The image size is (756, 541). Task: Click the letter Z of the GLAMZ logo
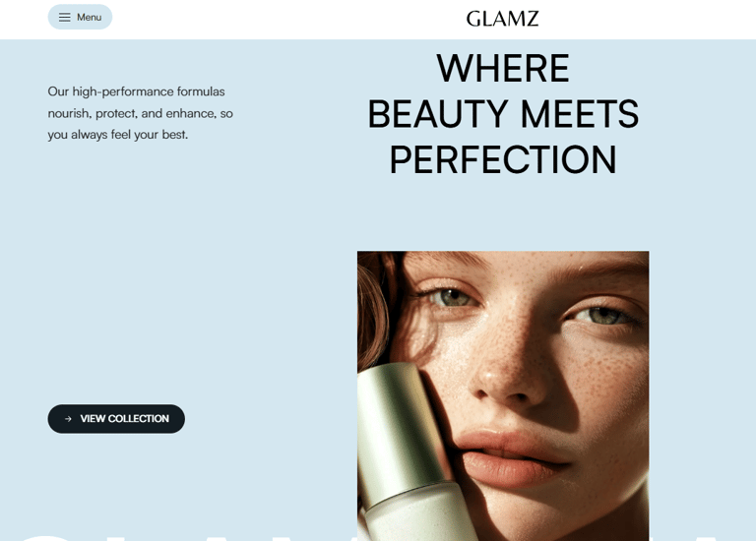pyautogui.click(x=532, y=19)
